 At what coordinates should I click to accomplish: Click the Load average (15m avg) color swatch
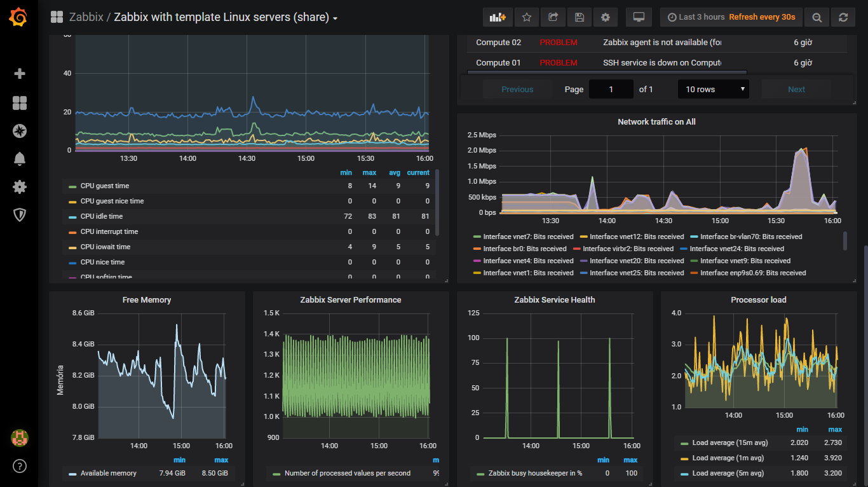pos(684,443)
